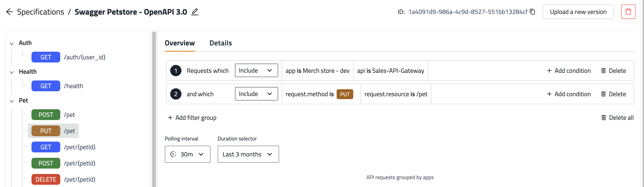The image size is (644, 187).
Task: Delete filter group 1
Action: (613, 71)
